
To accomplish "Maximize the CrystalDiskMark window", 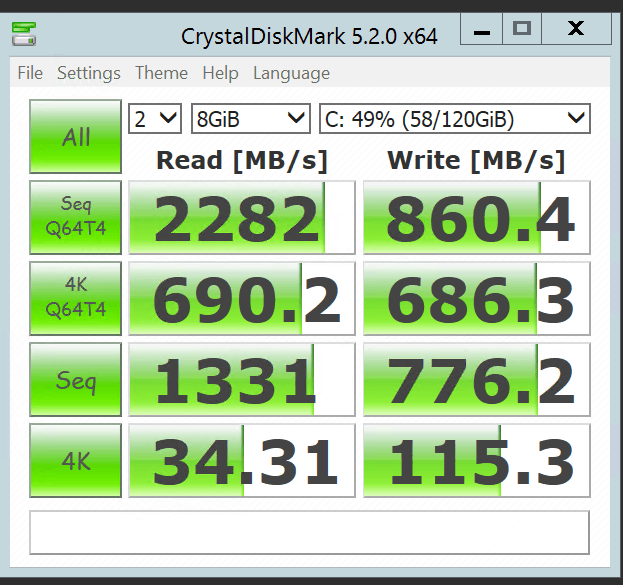I will 522,29.
